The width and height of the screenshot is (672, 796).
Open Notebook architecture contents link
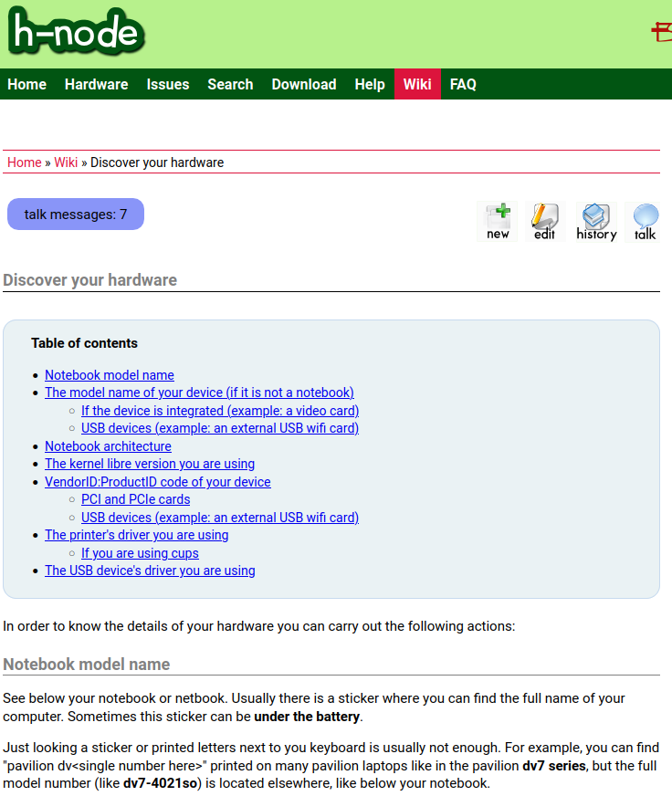tap(108, 446)
